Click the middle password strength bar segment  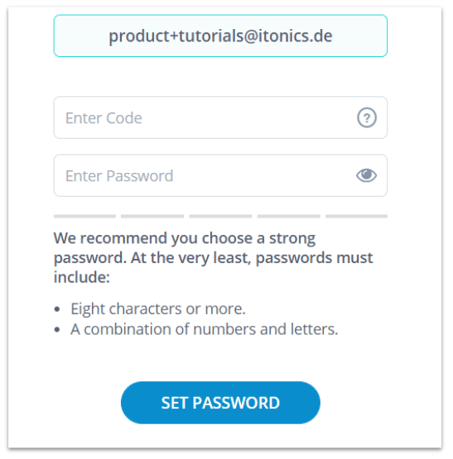pos(220,216)
